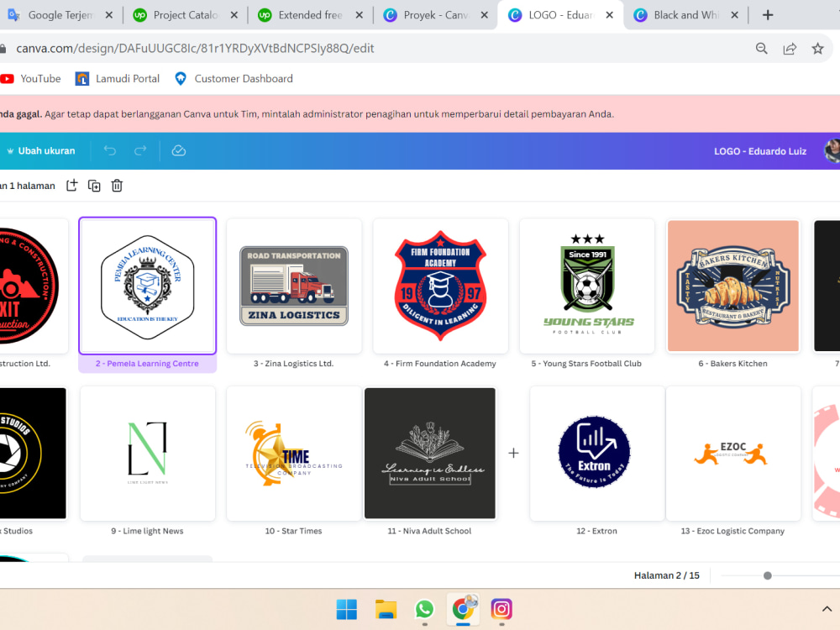Open File Explorer from the taskbar
The width and height of the screenshot is (840, 630).
click(x=386, y=610)
